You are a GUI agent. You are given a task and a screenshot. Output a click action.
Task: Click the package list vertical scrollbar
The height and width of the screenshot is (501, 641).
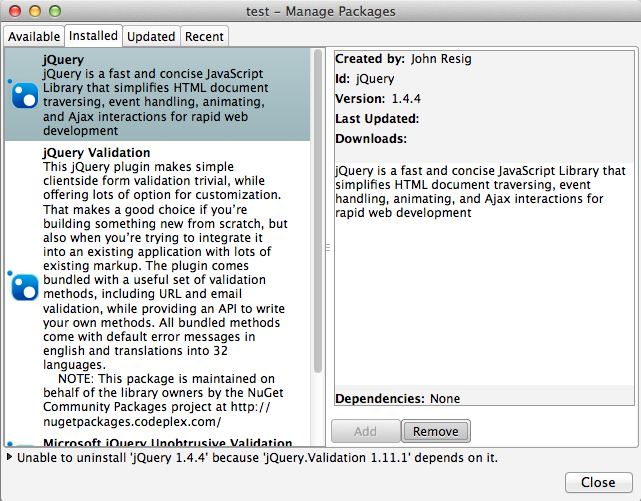coord(318,211)
